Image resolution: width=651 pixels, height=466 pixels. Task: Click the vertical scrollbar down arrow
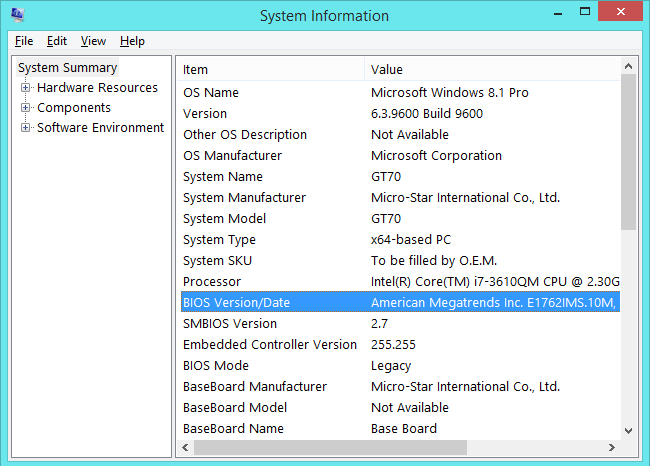pyautogui.click(x=628, y=431)
